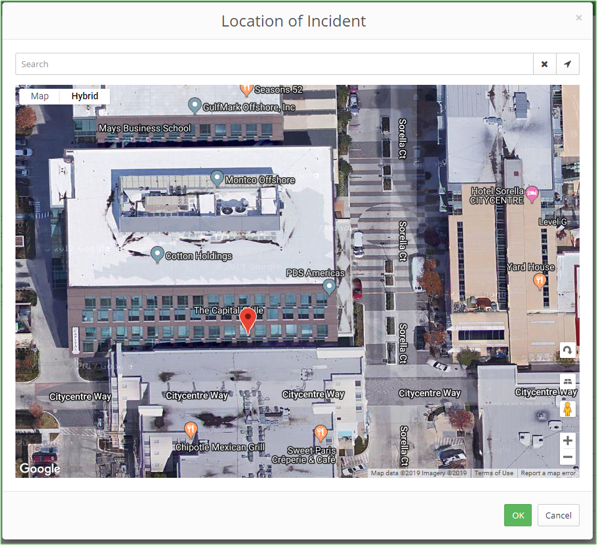Click the Chipotle Mexican Grill marker
Viewport: 597px width, 545px height.
[x=190, y=430]
